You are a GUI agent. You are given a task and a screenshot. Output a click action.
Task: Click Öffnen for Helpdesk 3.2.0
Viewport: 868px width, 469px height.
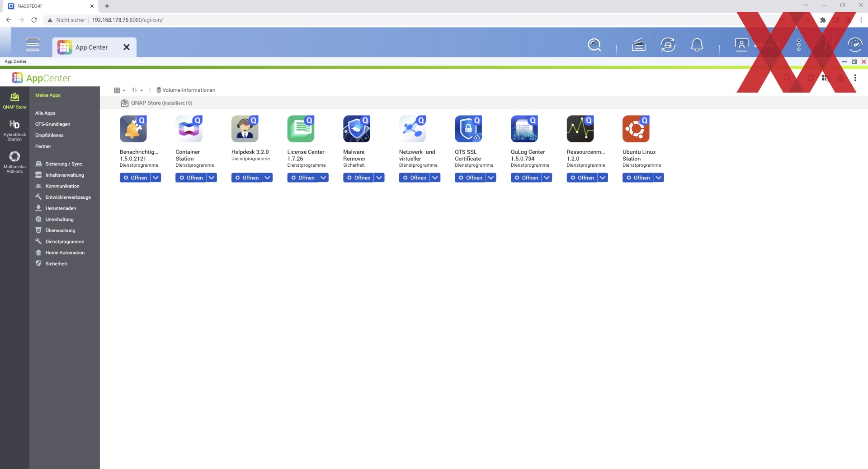tap(247, 178)
